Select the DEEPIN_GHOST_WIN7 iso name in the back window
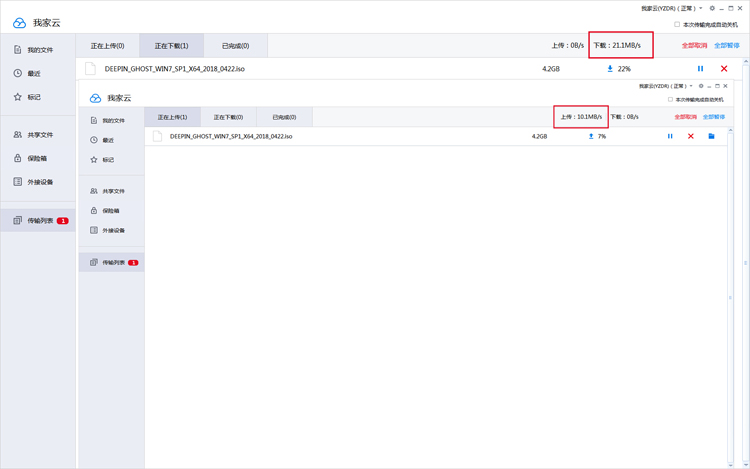 pos(175,69)
